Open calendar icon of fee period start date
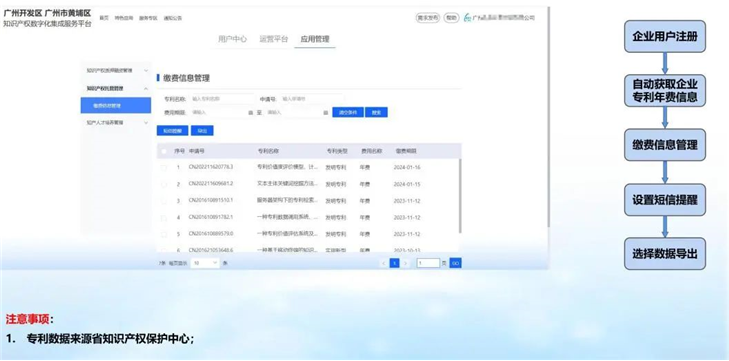 click(x=251, y=113)
